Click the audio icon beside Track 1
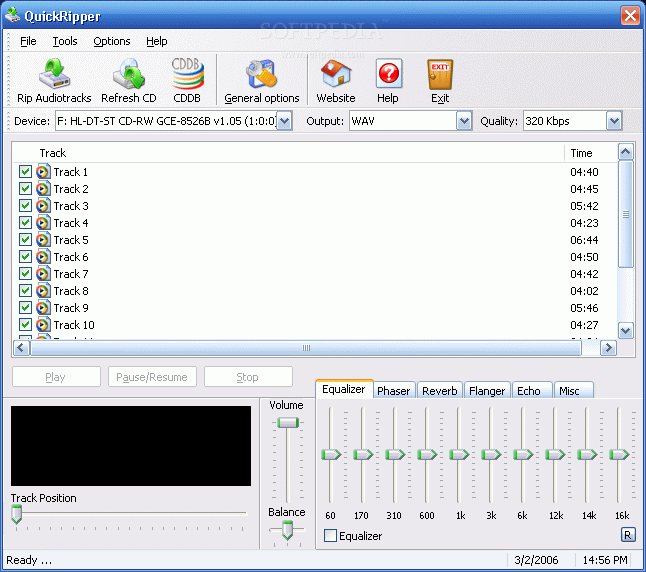Screen dimensions: 646x572 pos(43,171)
